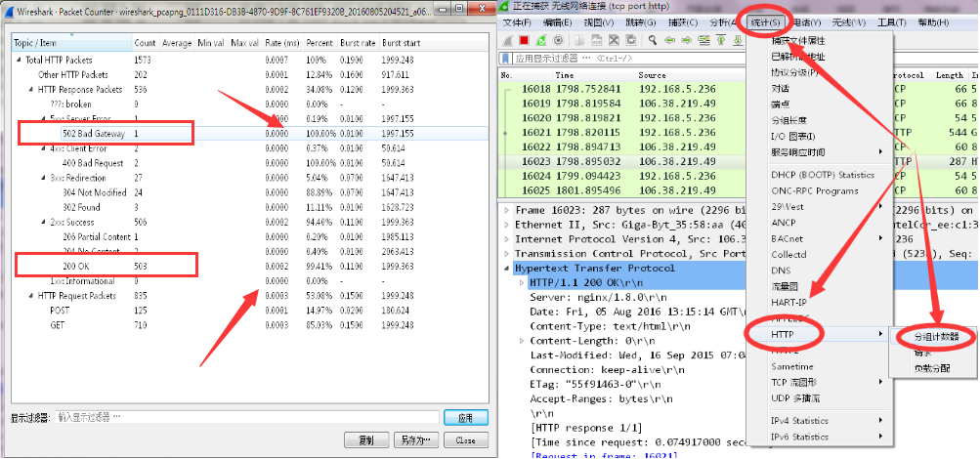This screenshot has height=459, width=980.
Task: Open the 跳转(G) menu
Action: (x=641, y=22)
